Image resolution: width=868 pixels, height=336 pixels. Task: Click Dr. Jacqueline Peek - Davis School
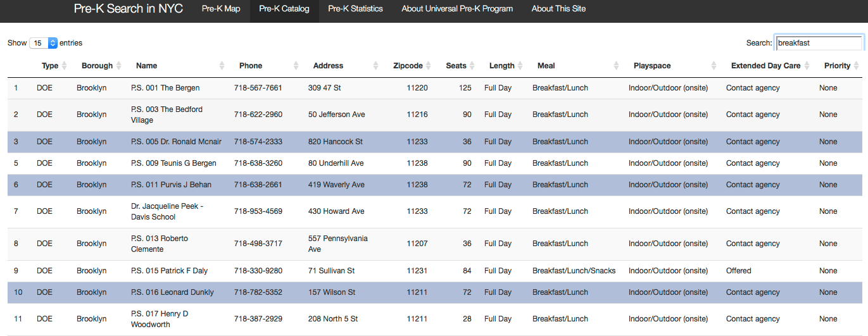[167, 211]
